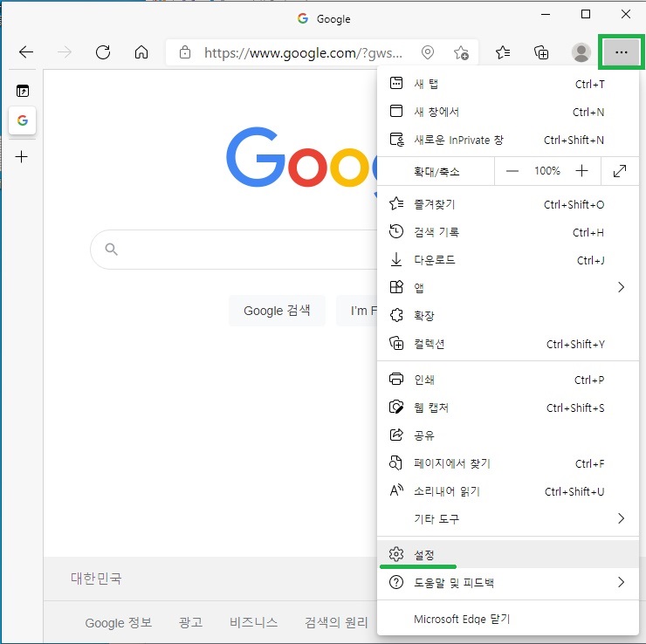Screen dimensions: 646x644
Task: Open the favorites list toolbar icon
Action: (503, 52)
